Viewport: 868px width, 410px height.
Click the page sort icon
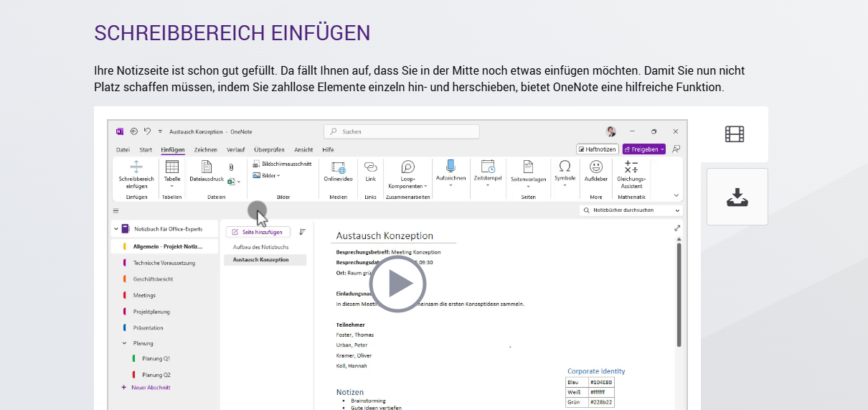coord(302,232)
